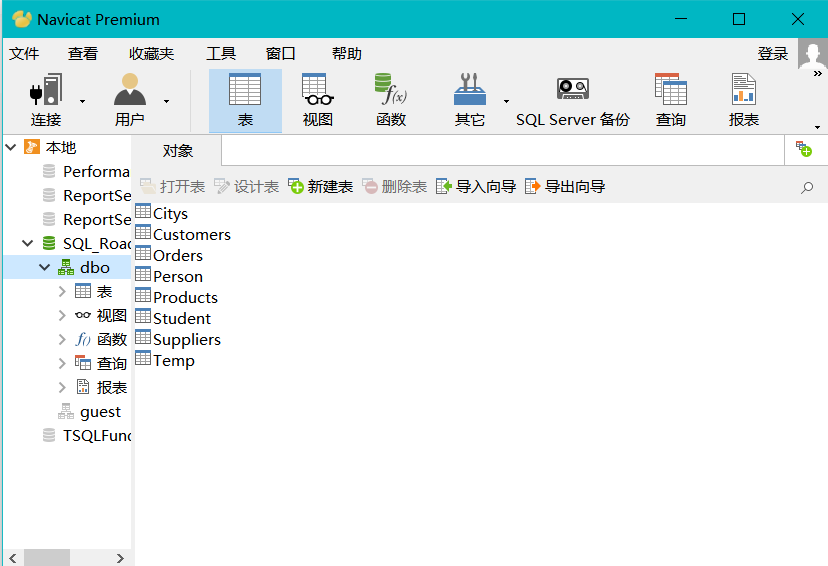Open the File (文件) menu
828x566 pixels.
(x=24, y=53)
